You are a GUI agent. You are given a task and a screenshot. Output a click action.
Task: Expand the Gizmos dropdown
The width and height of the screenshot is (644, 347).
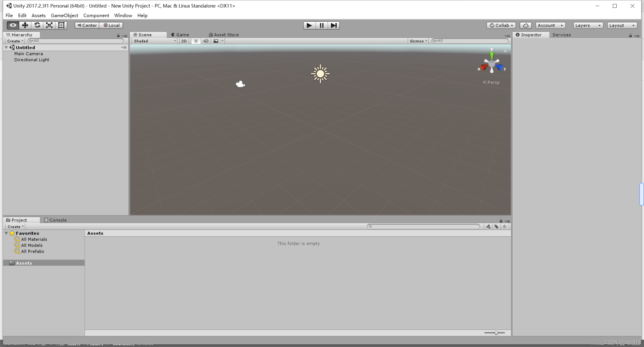418,41
